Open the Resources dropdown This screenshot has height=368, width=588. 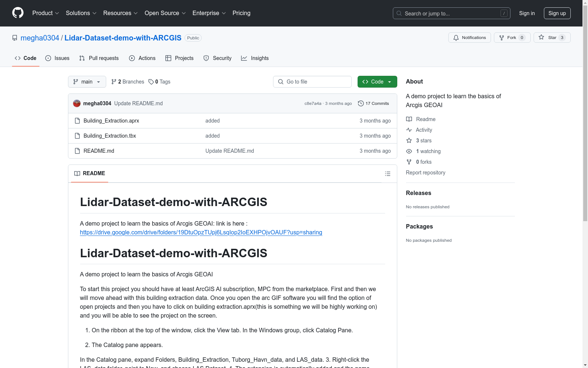(x=121, y=13)
